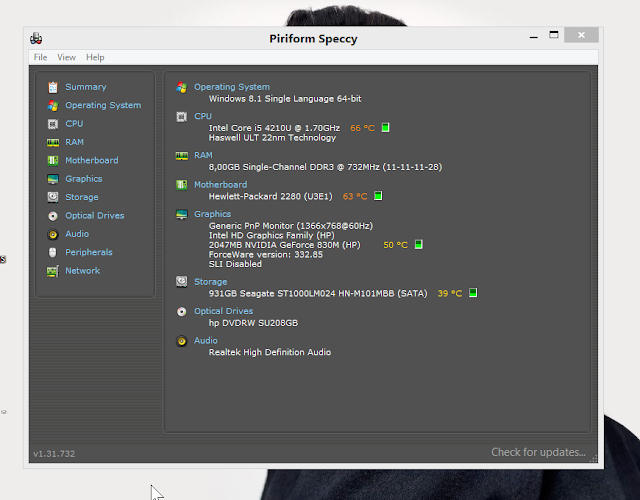640x500 pixels.
Task: Click Operating System heading link in summary
Action: [232, 87]
